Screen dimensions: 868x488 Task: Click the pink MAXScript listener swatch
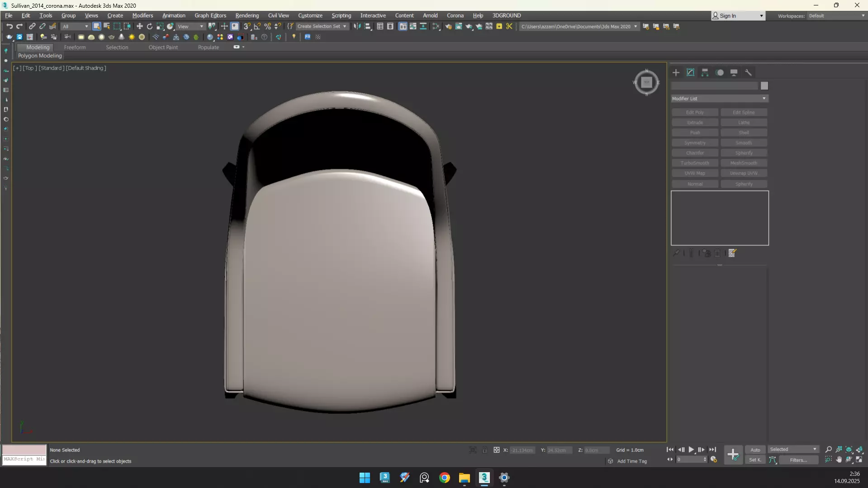tap(24, 450)
